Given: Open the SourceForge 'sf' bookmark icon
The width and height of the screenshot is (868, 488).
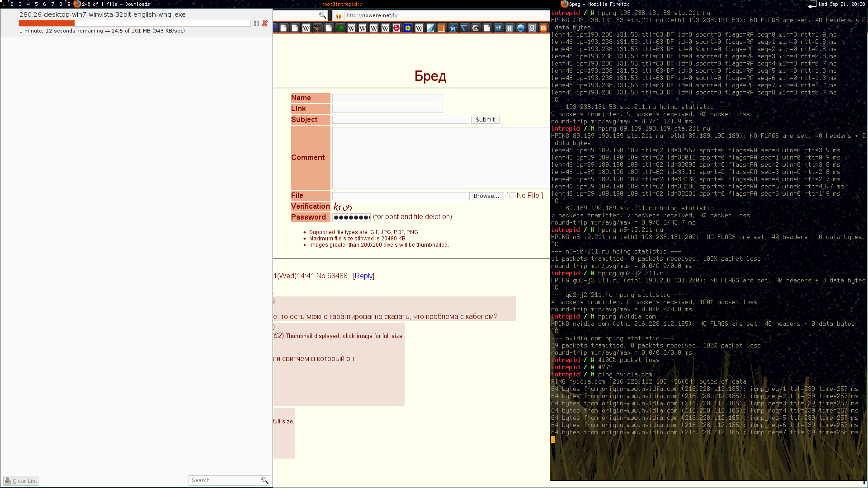Looking at the screenshot, I should 498,28.
